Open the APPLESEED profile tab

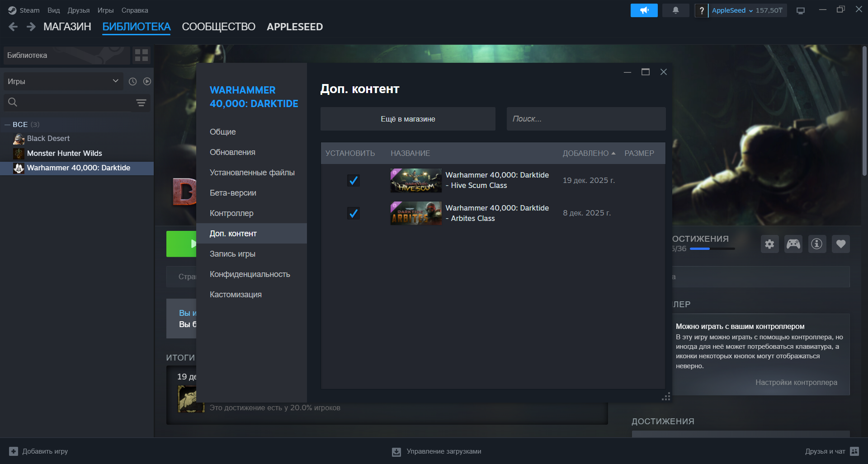295,27
